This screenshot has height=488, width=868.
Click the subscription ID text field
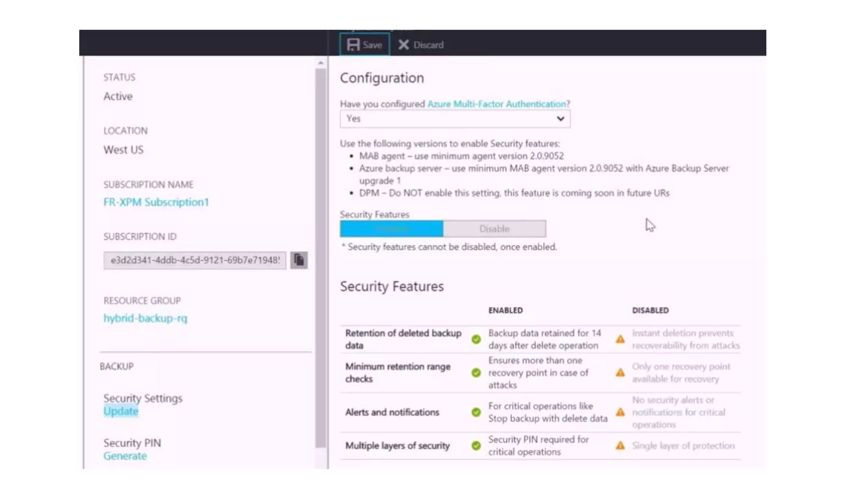pos(195,260)
